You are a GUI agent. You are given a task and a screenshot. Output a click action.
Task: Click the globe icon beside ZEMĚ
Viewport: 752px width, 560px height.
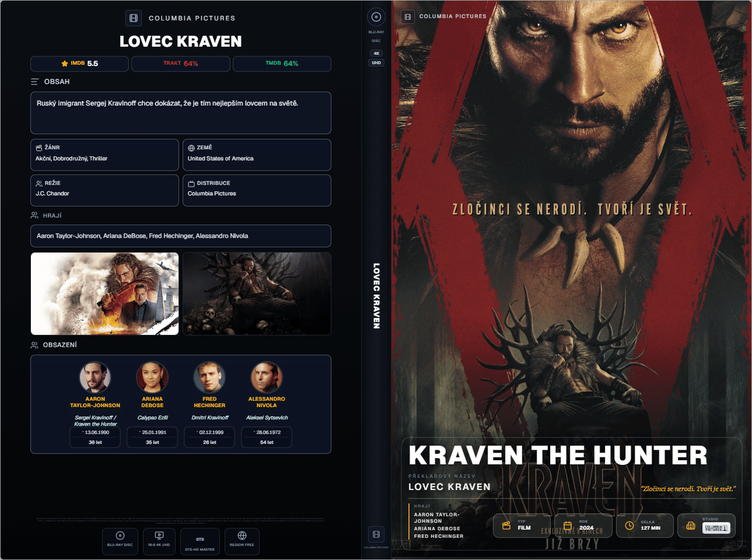pyautogui.click(x=191, y=148)
